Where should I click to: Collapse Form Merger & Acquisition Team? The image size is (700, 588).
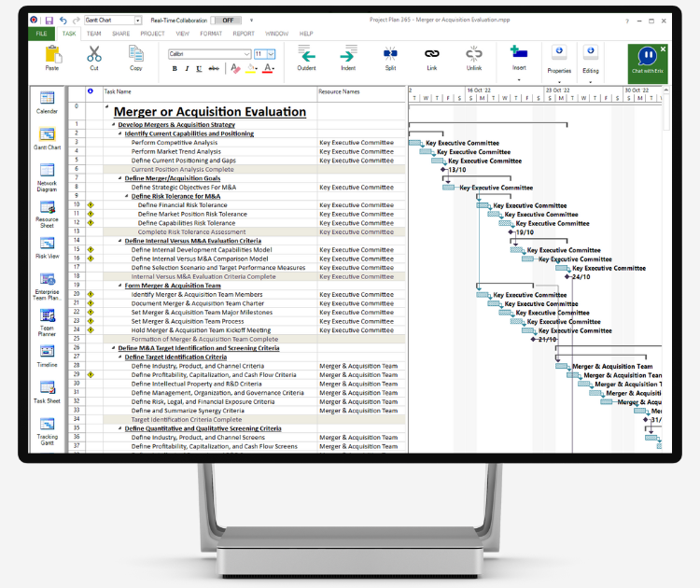120,286
